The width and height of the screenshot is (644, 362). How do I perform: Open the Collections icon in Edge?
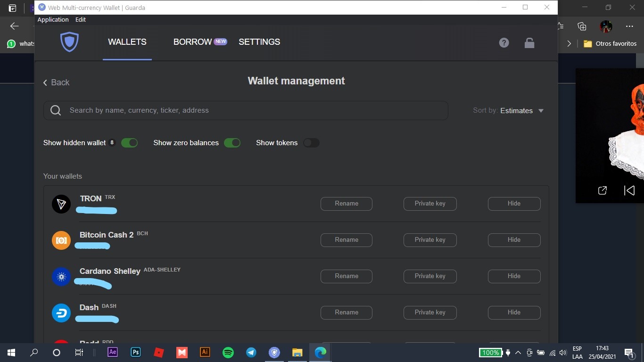582,26
